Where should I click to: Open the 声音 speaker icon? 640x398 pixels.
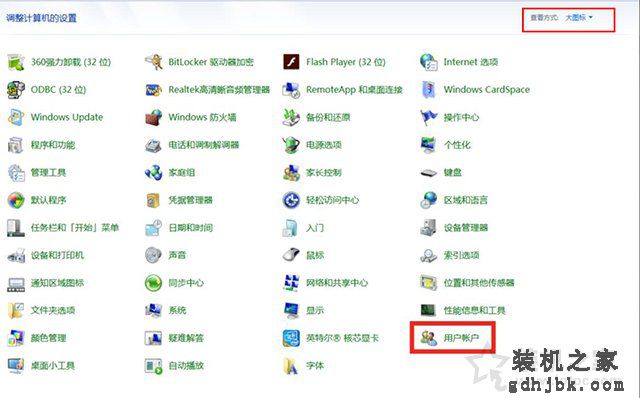click(153, 255)
